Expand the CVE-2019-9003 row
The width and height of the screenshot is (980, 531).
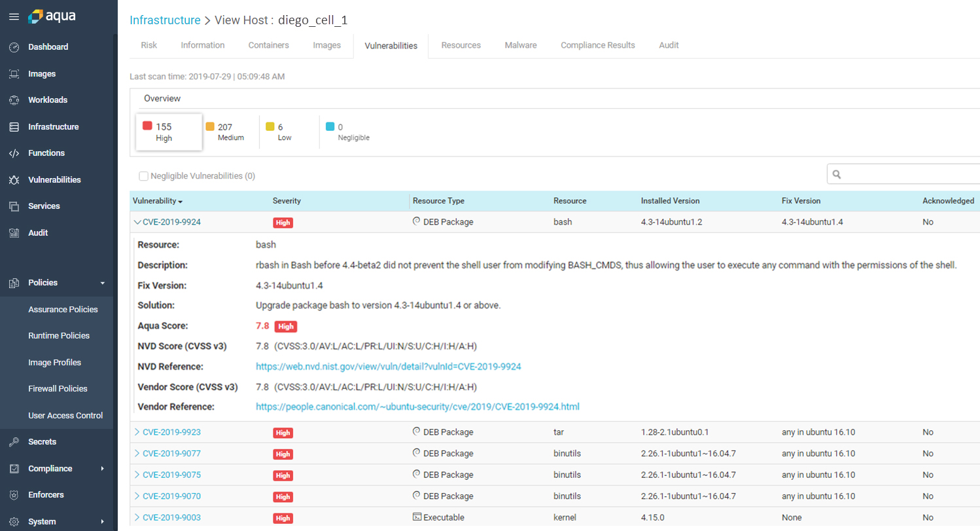click(137, 517)
